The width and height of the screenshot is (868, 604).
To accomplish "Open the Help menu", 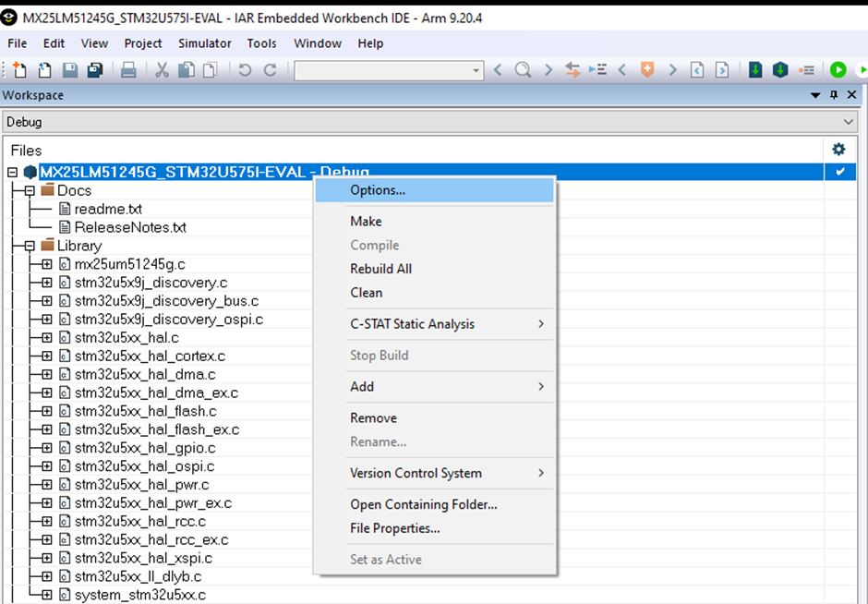I will click(x=370, y=43).
